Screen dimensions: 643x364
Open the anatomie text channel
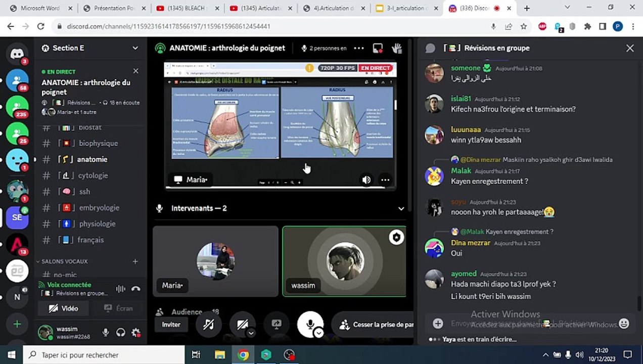coord(92,159)
